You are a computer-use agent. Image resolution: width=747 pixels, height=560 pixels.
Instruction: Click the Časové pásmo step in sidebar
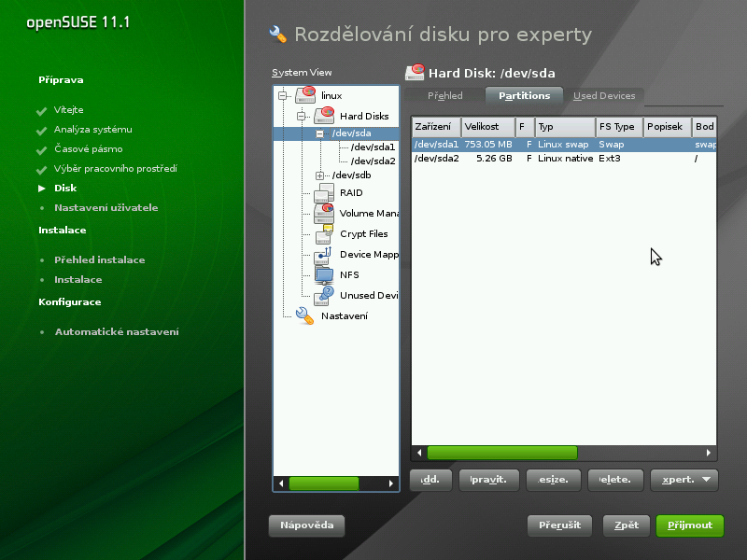click(x=88, y=149)
